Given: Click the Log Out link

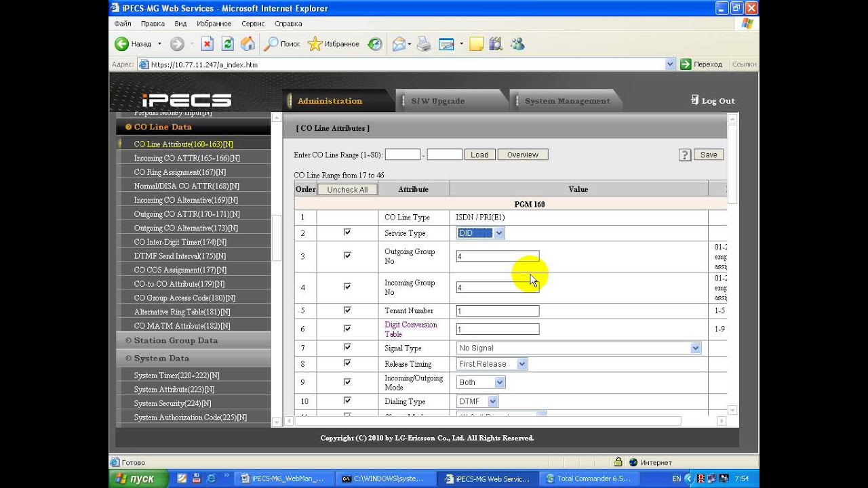Looking at the screenshot, I should point(713,100).
